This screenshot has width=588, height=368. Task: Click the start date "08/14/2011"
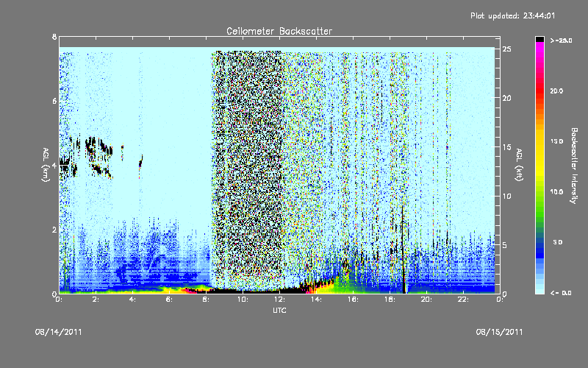click(x=58, y=332)
